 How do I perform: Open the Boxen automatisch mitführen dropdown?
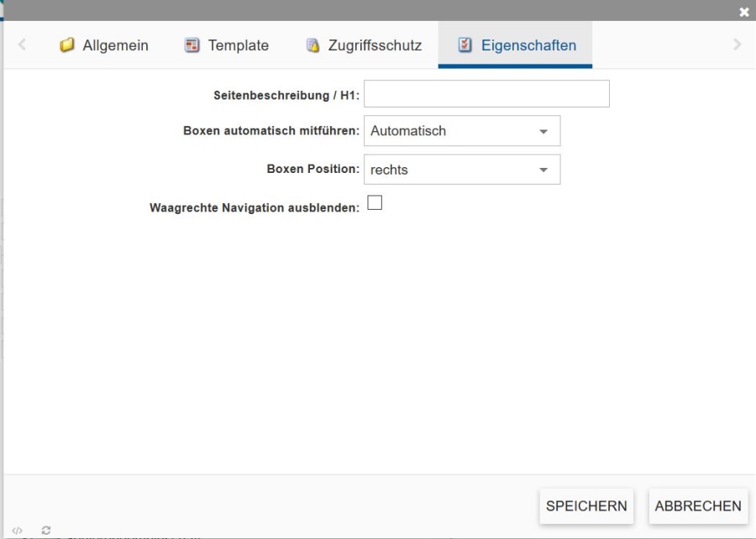click(461, 131)
